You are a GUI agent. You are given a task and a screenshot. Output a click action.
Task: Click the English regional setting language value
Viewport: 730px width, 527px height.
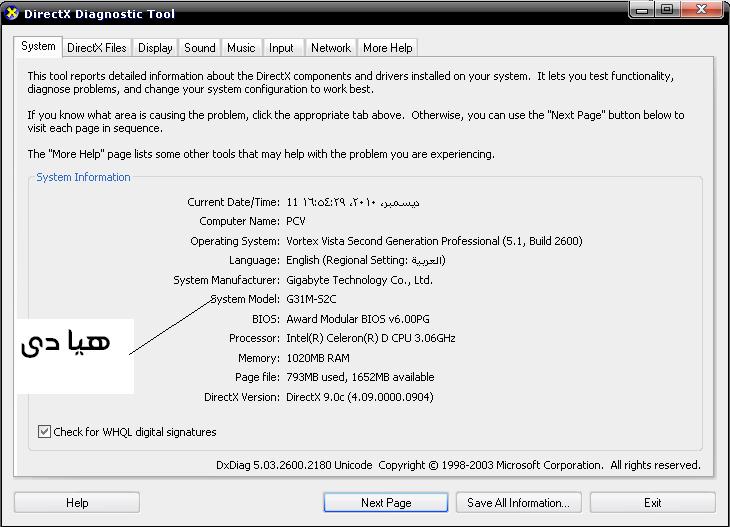click(x=365, y=260)
